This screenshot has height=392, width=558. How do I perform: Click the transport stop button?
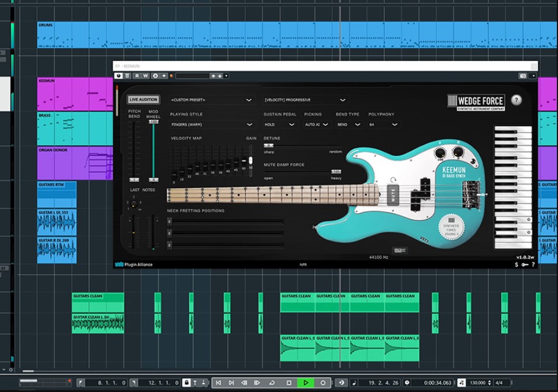[289, 383]
